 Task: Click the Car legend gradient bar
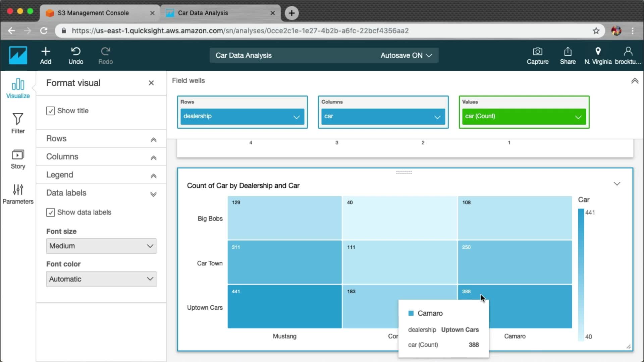581,274
